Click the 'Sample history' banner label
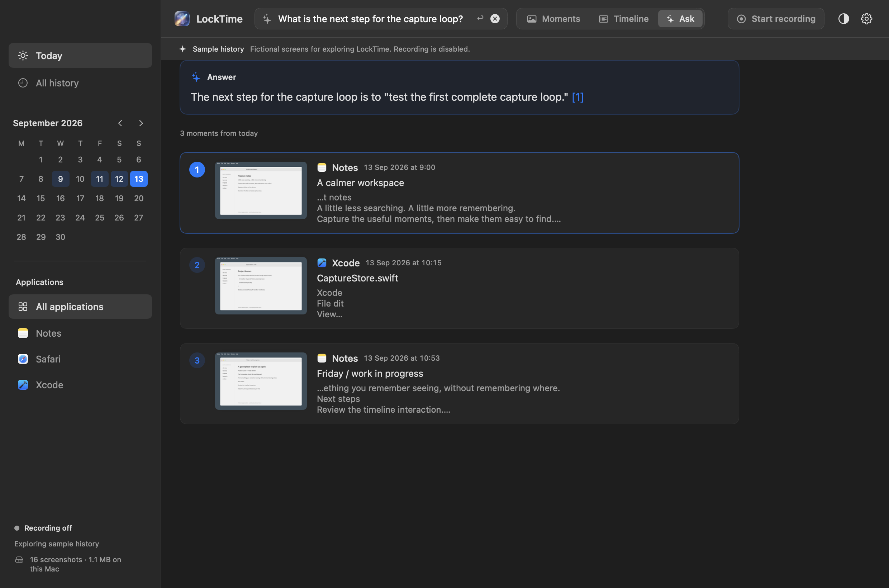Screen dimensions: 889x588 218,49
